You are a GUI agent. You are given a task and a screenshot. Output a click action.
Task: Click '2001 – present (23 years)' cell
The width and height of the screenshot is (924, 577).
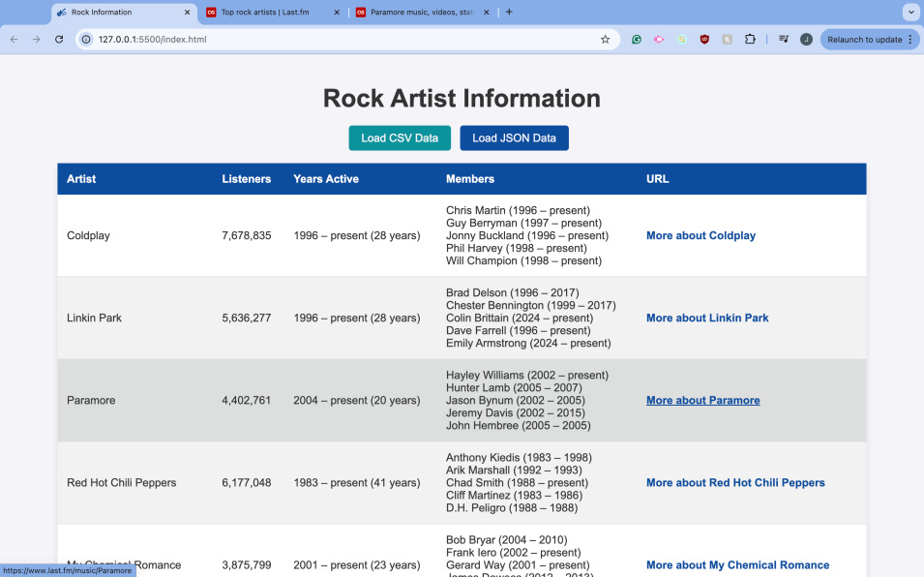click(x=357, y=565)
